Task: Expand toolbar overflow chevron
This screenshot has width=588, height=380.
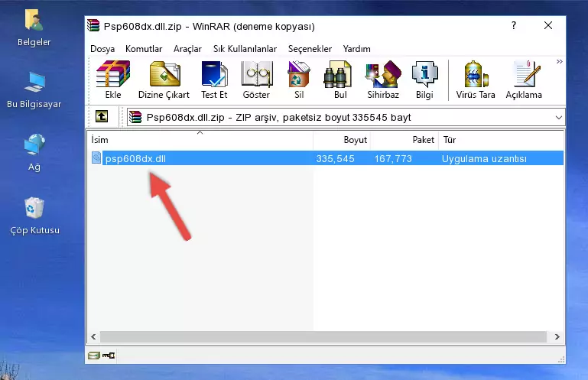Action: (559, 61)
